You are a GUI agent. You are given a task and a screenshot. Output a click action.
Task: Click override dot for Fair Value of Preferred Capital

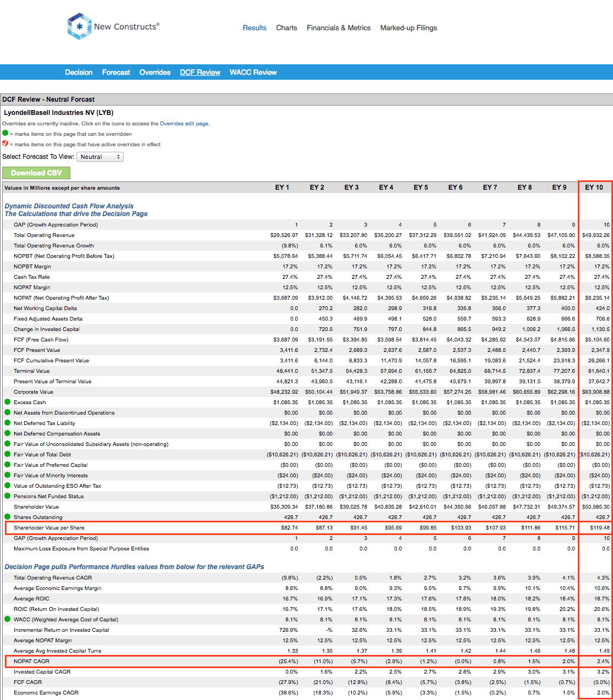(7, 465)
